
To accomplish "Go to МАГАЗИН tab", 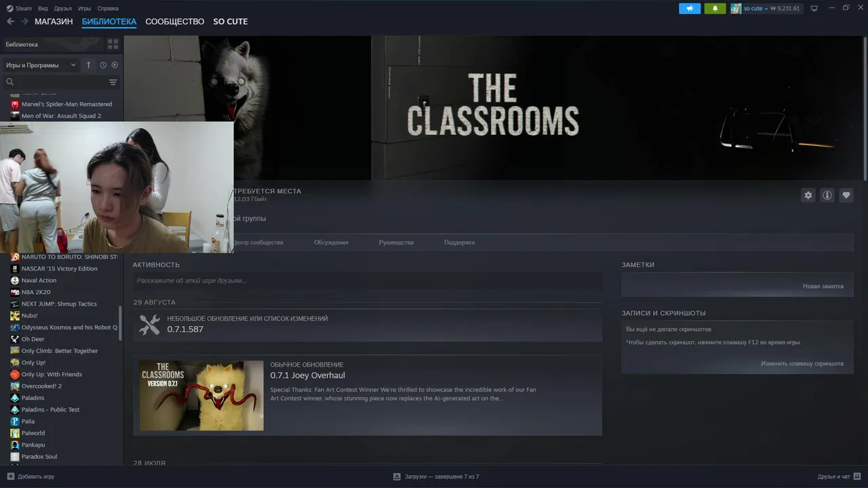I will (54, 22).
